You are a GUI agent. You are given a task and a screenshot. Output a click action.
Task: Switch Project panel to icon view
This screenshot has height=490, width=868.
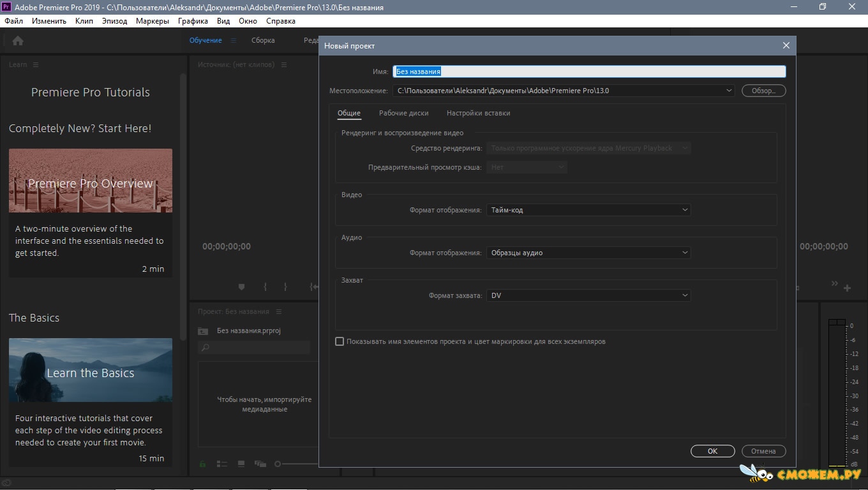(241, 464)
